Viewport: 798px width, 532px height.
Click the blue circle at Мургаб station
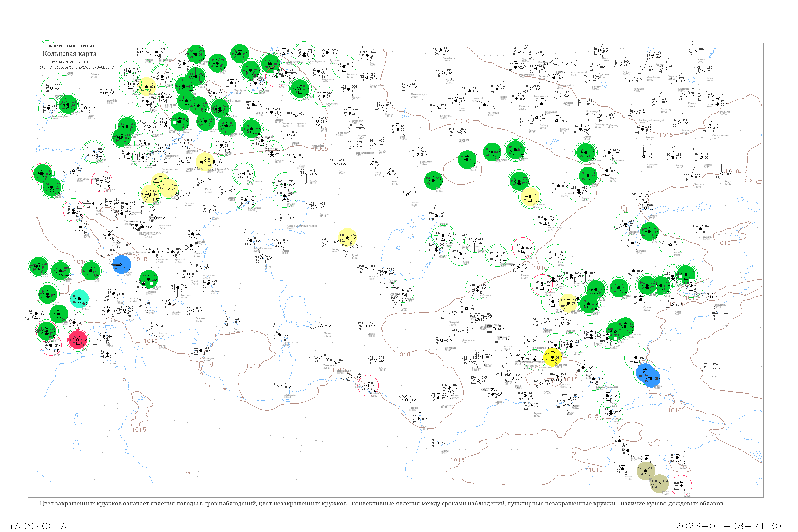click(x=651, y=378)
